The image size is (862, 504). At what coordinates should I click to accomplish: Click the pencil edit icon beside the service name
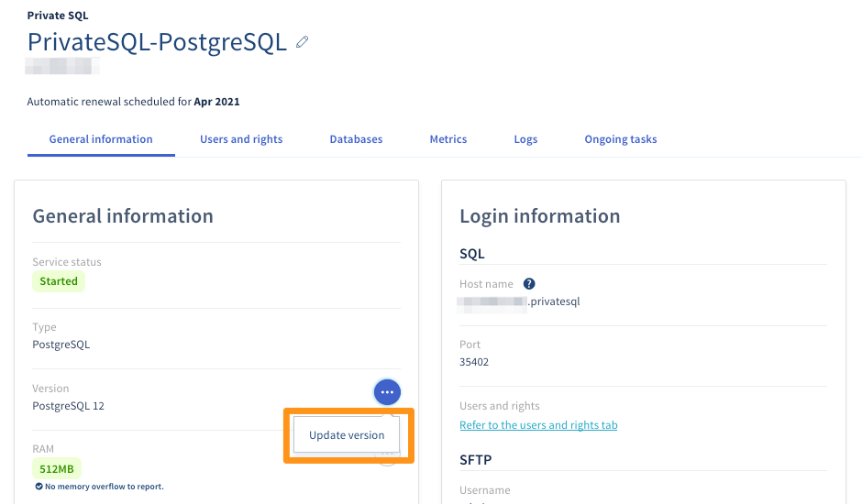[302, 42]
